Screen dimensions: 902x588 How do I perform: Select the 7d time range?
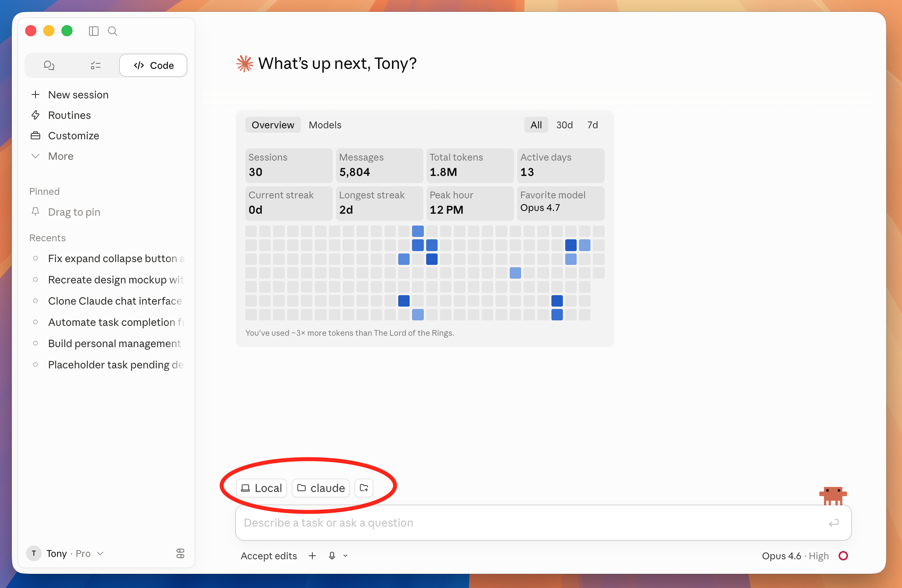click(592, 125)
